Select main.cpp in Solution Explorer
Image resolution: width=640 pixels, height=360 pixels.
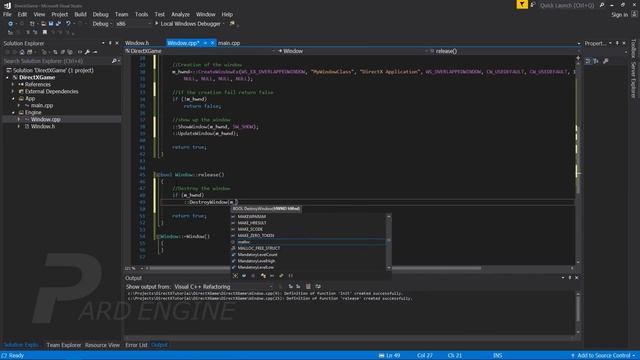[x=42, y=105]
